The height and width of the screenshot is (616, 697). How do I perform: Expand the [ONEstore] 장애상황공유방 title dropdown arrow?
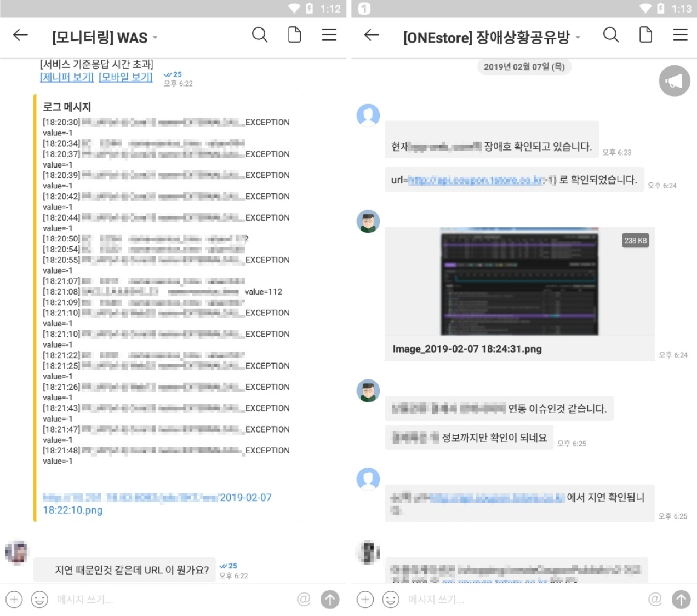click(578, 38)
